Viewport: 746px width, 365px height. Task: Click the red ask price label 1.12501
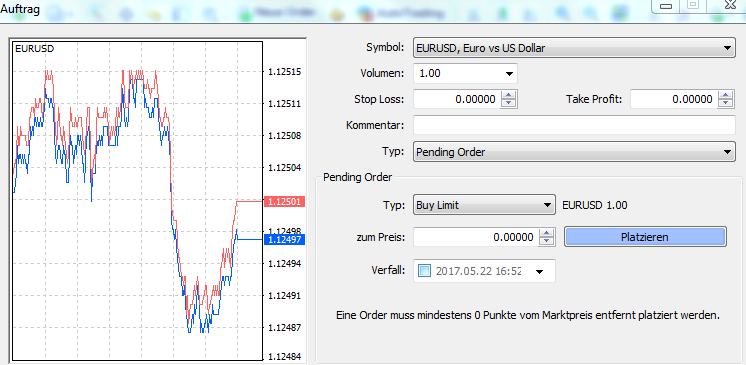(x=284, y=202)
